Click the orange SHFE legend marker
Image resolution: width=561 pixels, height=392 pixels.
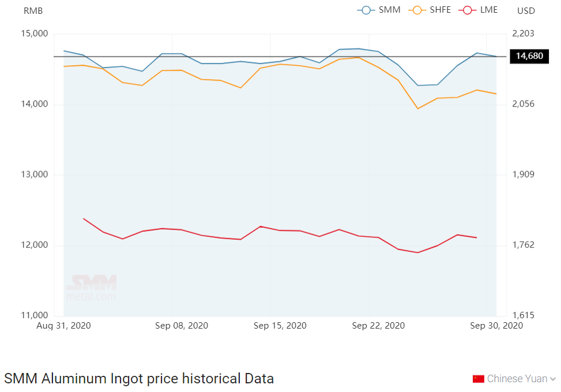[x=417, y=10]
